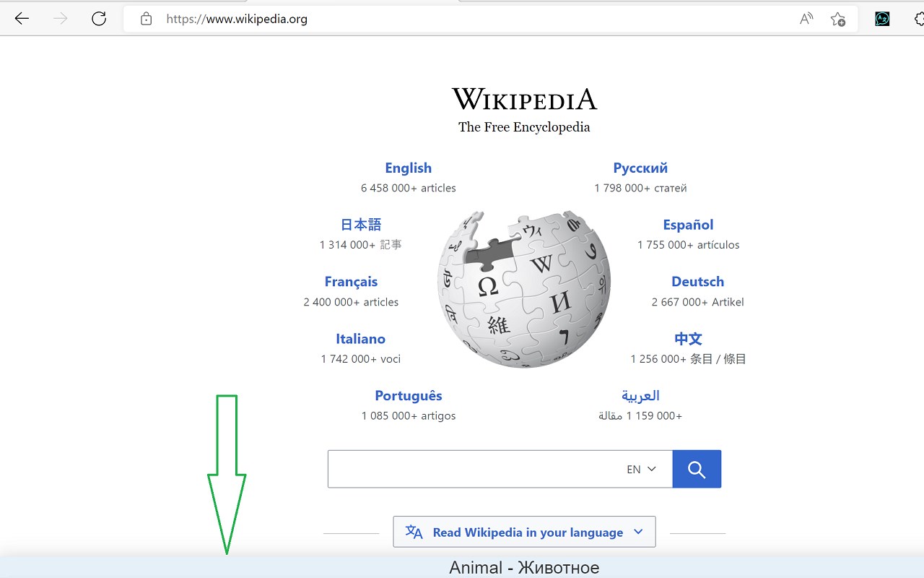Open the English Wikipedia link

click(x=408, y=168)
